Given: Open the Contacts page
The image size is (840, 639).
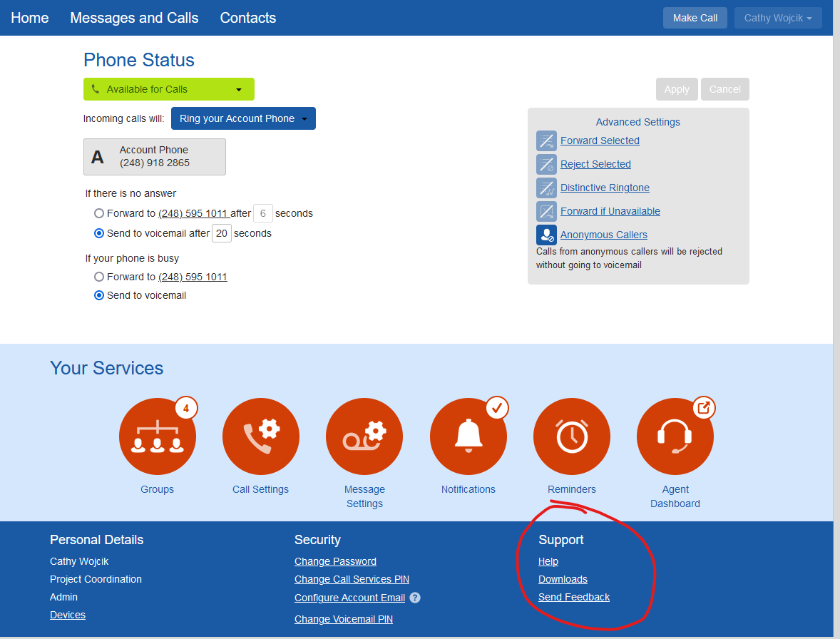Looking at the screenshot, I should (247, 18).
